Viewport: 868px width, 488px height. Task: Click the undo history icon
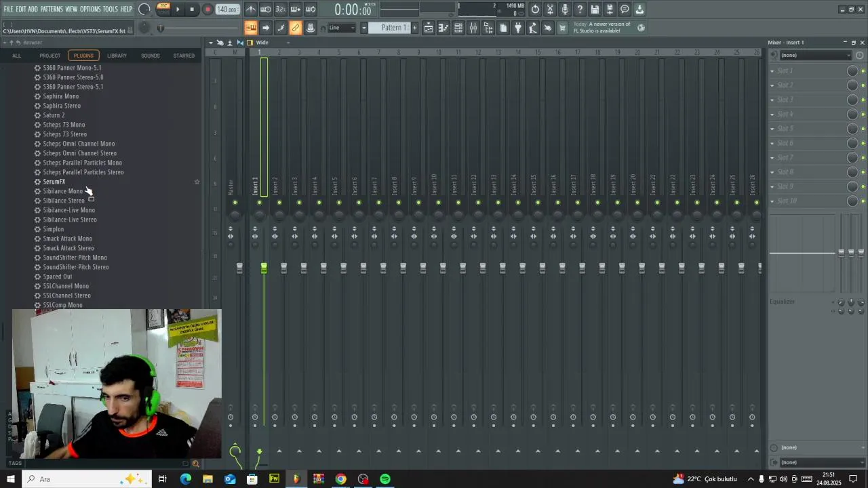point(535,9)
